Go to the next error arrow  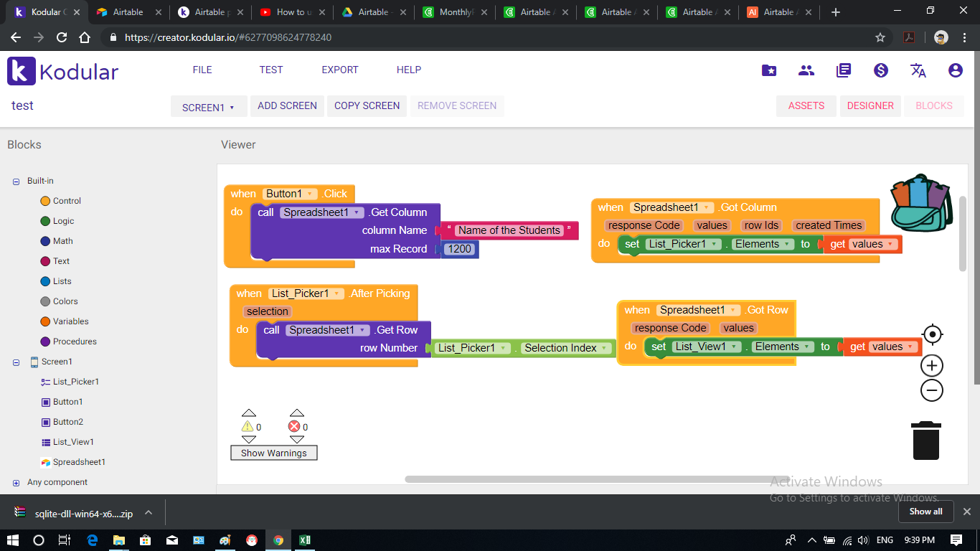tap(297, 439)
